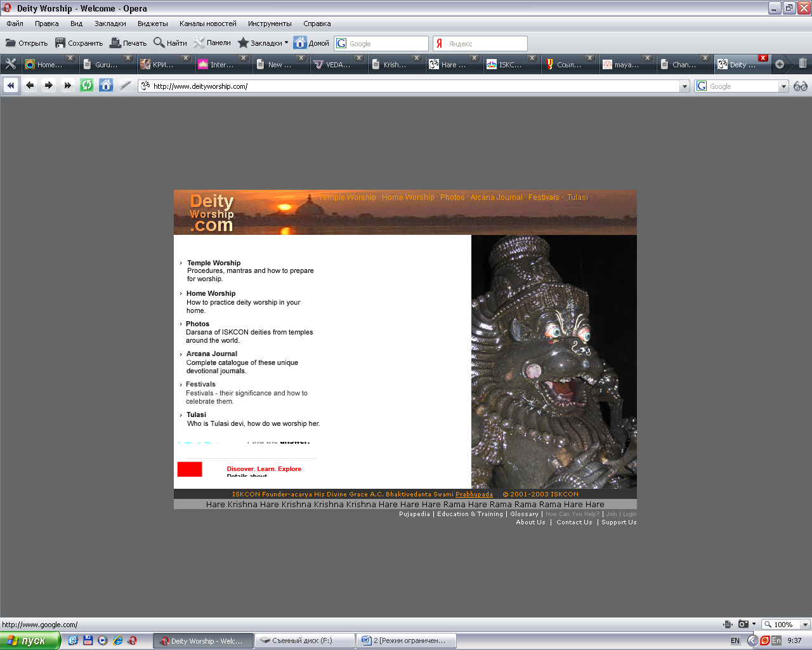The image size is (812, 650).
Task: Reload the page with the green refresh icon
Action: click(87, 85)
